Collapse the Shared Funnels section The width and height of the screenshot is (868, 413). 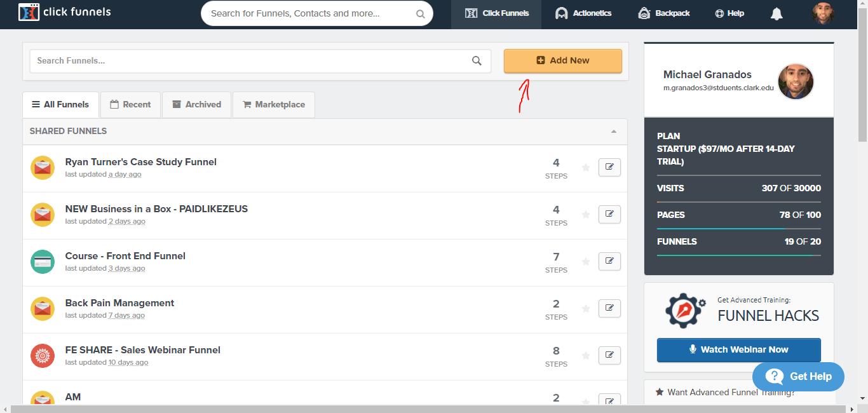coord(614,132)
